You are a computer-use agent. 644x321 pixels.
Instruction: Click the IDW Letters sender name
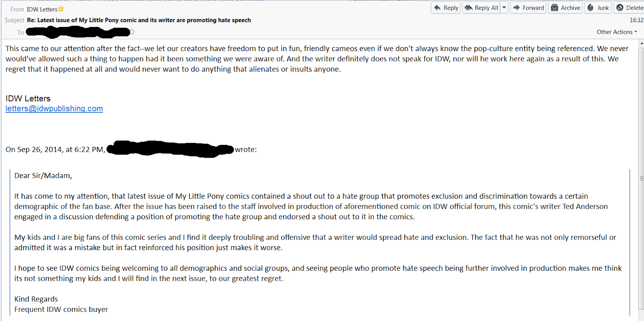point(42,9)
